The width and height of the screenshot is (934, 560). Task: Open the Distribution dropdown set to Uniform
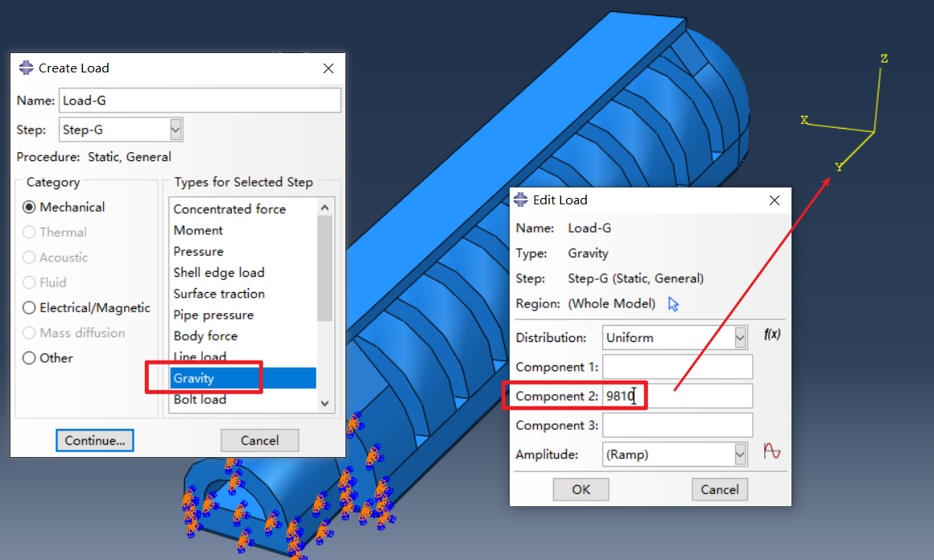point(740,336)
